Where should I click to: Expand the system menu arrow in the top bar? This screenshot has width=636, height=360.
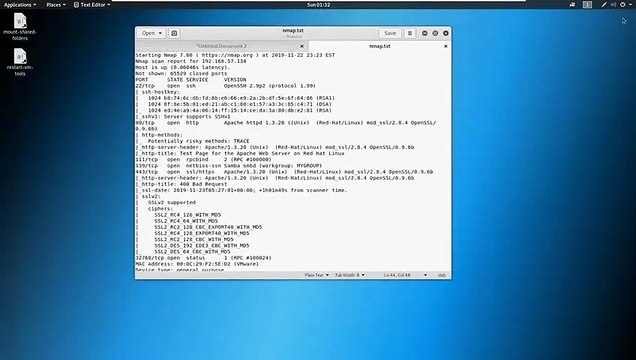(630, 5)
